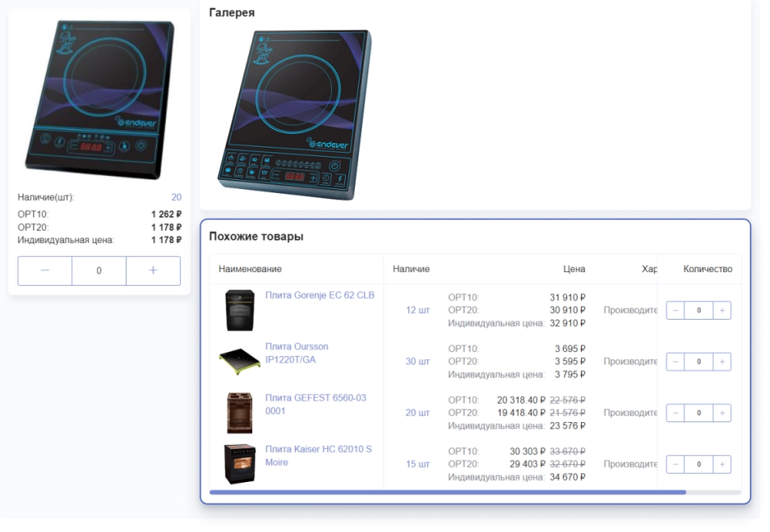Open the Плита Oursson IP1220T/GA link

click(x=297, y=354)
